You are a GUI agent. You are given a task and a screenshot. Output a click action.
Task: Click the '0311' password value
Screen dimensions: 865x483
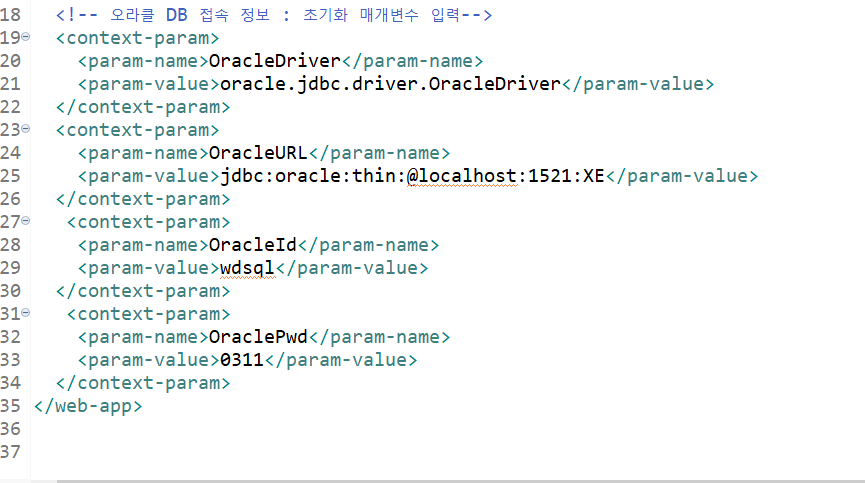point(242,360)
